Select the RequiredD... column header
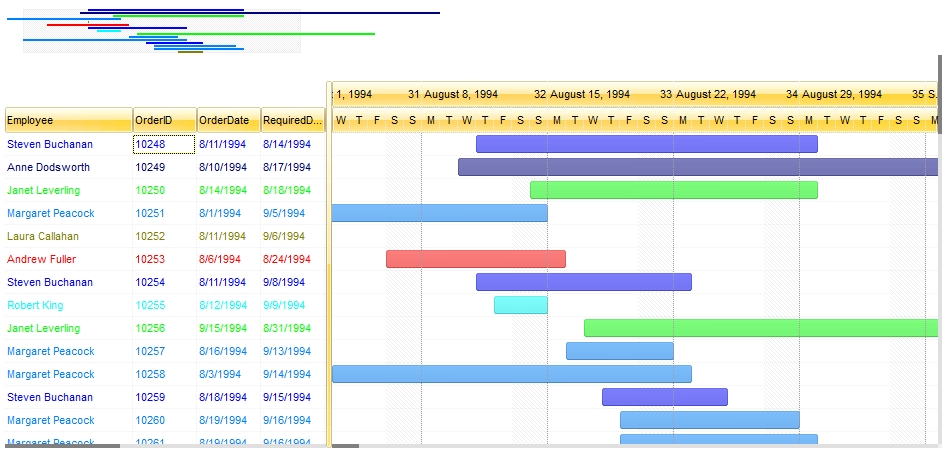 (293, 121)
